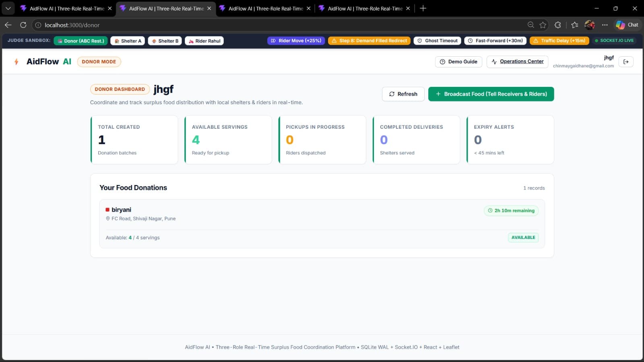Click the Total Created stat card
The image size is (644, 362).
point(134,140)
